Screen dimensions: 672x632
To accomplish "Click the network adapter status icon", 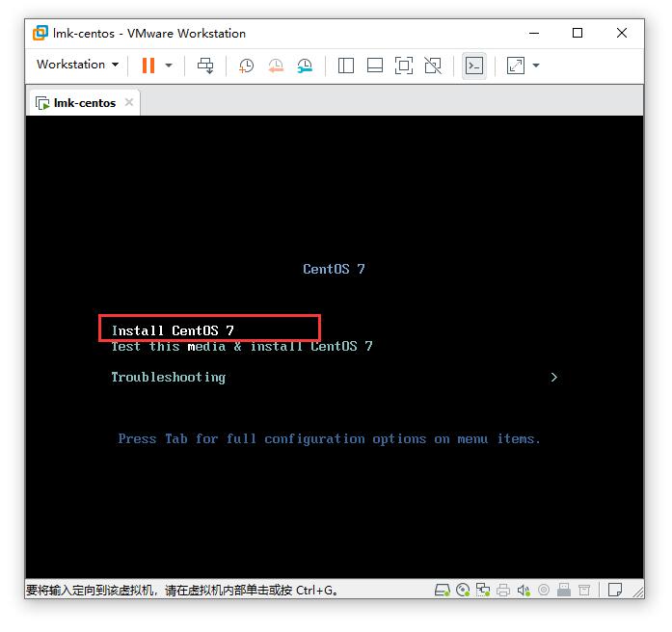I will [x=483, y=591].
